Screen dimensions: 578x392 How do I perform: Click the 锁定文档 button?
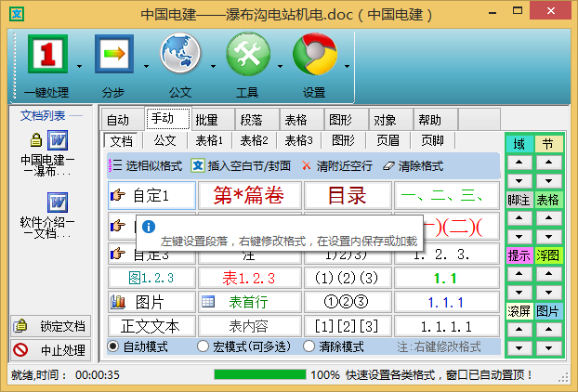click(x=50, y=326)
